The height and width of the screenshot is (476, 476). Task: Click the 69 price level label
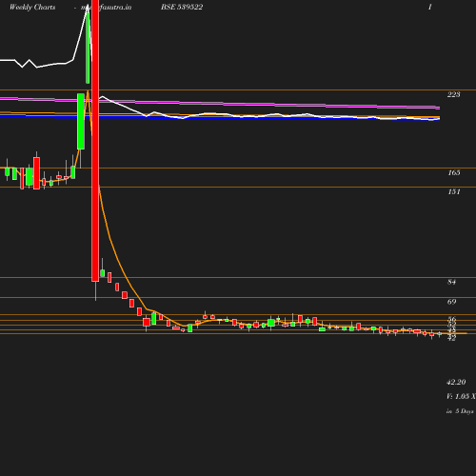(x=452, y=302)
